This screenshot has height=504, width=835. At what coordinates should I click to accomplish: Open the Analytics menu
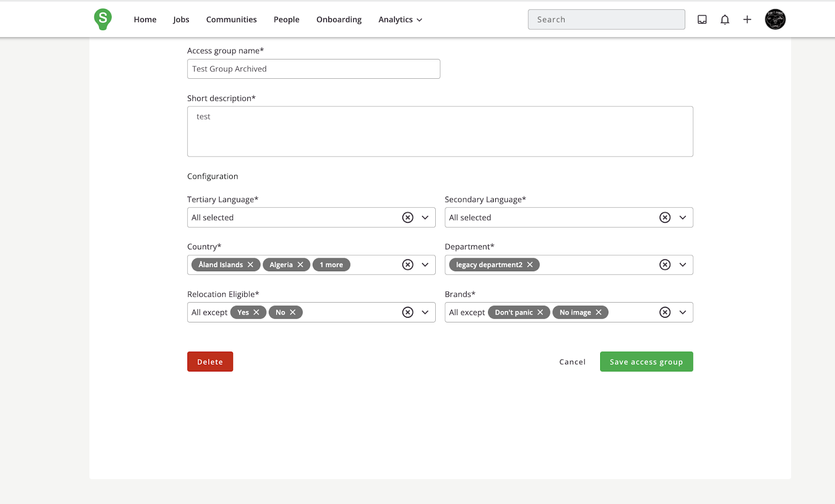coord(400,20)
